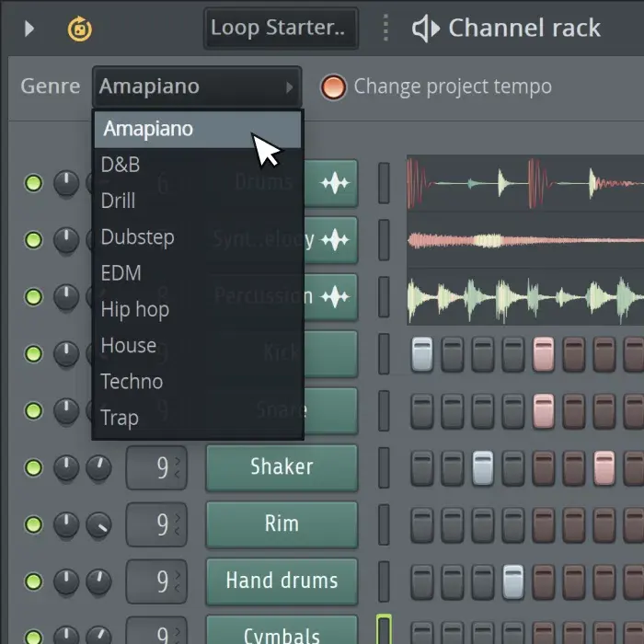
Task: Click the Rim mixer track number 9
Action: coord(156,524)
